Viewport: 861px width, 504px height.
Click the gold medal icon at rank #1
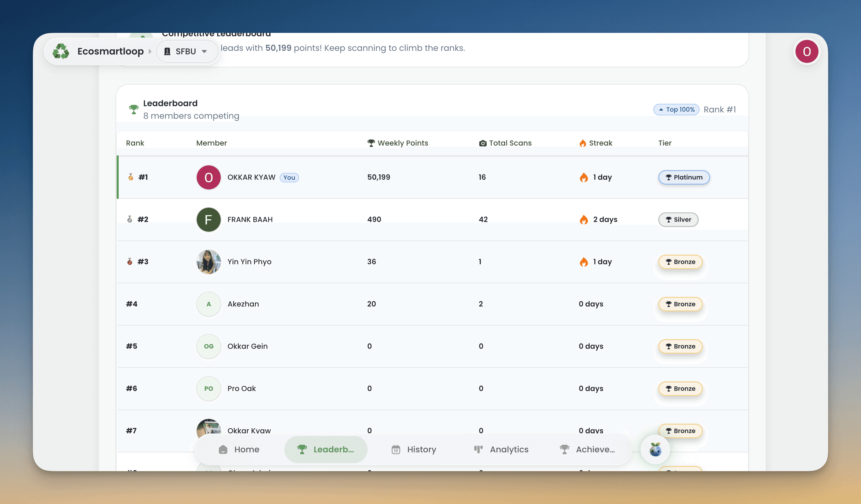coord(130,177)
